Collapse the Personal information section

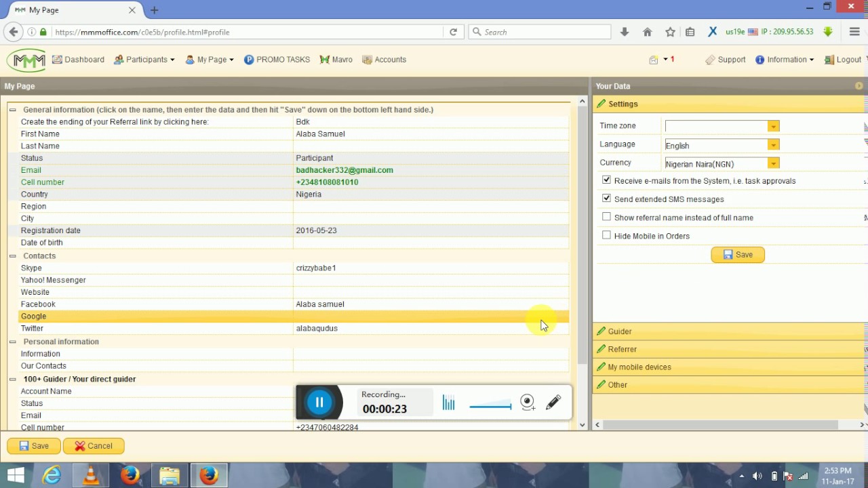(12, 342)
